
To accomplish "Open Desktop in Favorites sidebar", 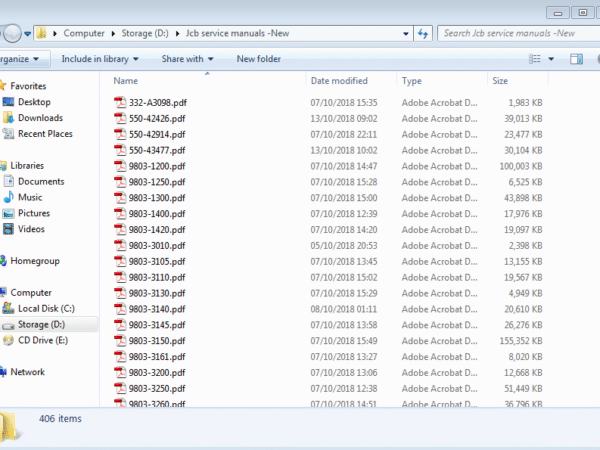I will coord(34,102).
